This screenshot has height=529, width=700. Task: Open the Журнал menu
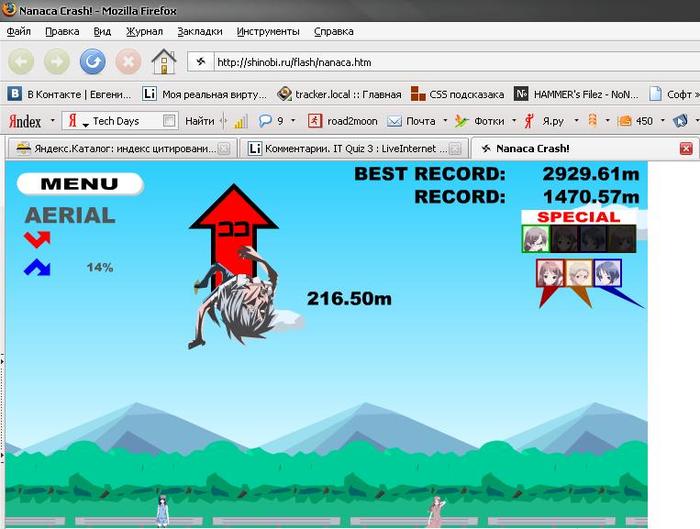(144, 31)
